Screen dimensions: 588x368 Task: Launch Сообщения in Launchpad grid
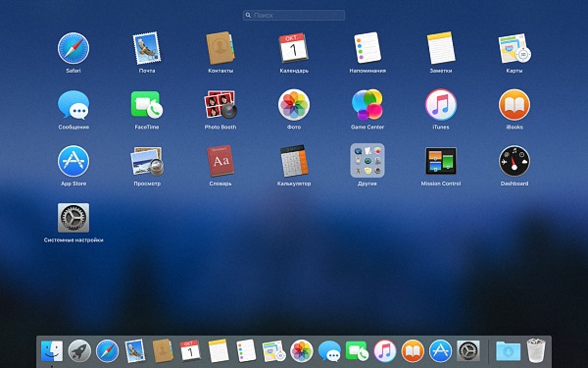[x=73, y=105]
